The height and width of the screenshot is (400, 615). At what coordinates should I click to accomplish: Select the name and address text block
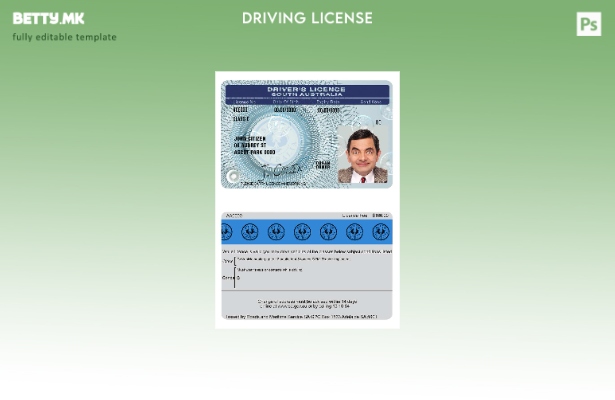click(254, 144)
